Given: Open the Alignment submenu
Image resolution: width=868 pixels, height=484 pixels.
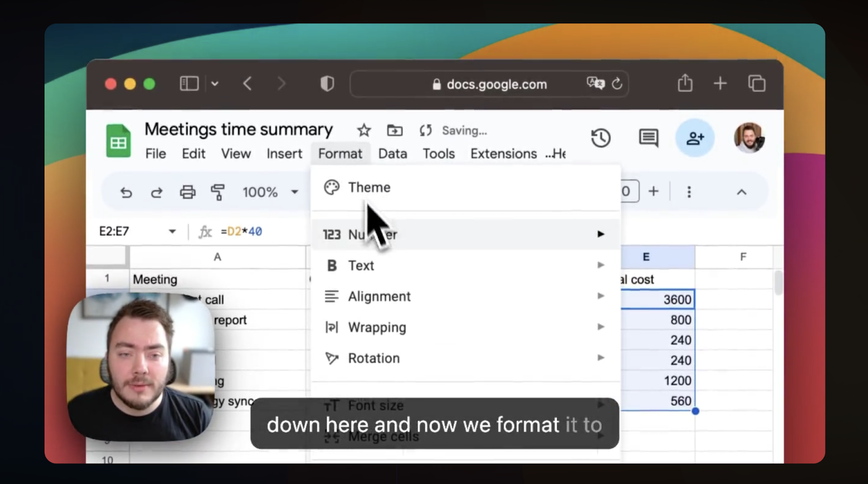Looking at the screenshot, I should coord(465,296).
